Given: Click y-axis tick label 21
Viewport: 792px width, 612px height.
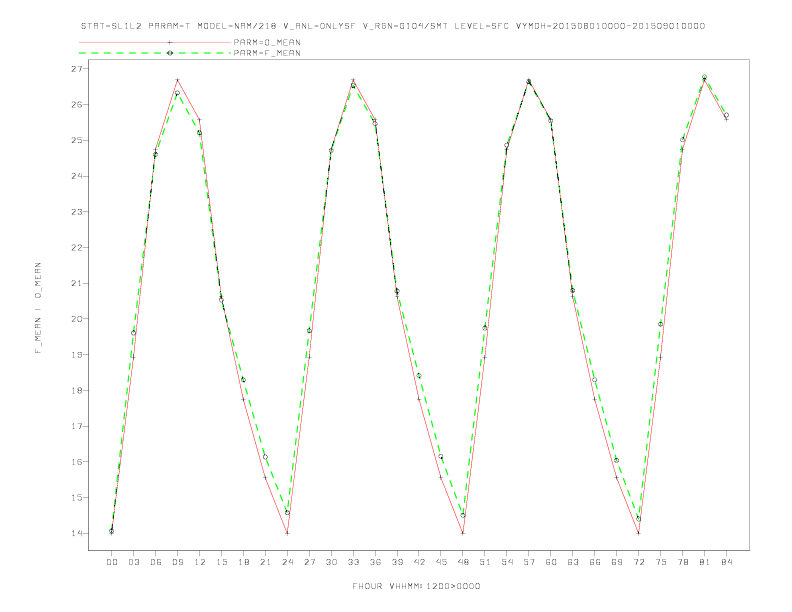Looking at the screenshot, I should [77, 283].
